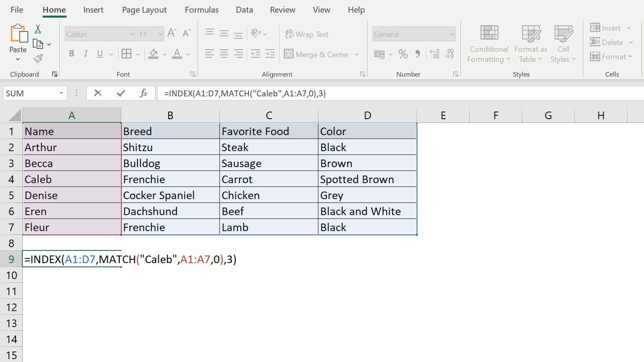Open the Review ribbon tab

coord(282,10)
